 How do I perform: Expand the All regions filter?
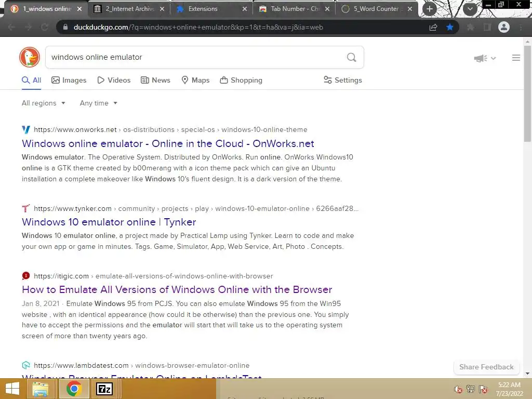tap(44, 103)
